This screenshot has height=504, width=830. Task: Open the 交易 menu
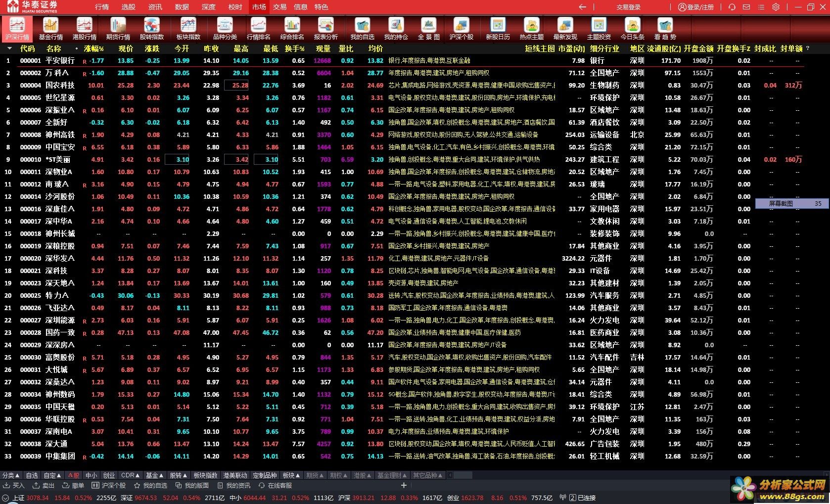(280, 7)
